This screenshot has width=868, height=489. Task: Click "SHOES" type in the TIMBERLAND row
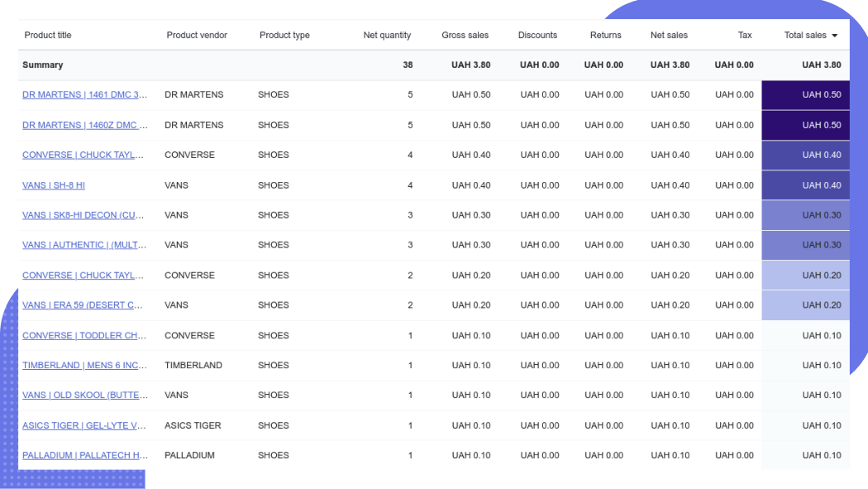274,366
